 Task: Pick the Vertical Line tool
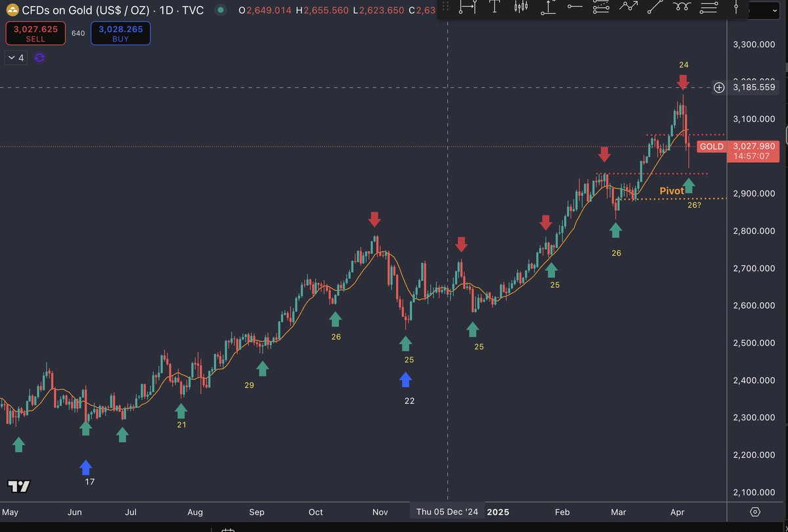[737, 9]
